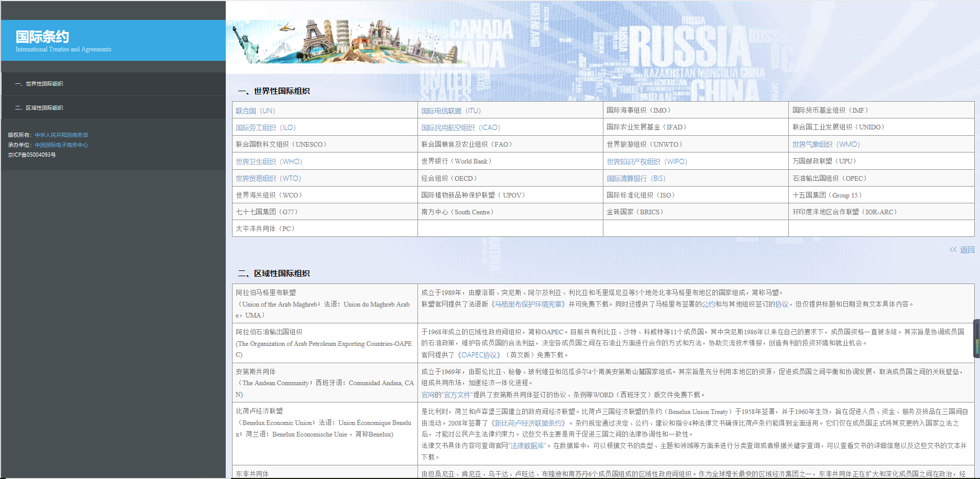Select cell 国际海事组织（IMO）
This screenshot has width=980, height=479.
pos(696,110)
